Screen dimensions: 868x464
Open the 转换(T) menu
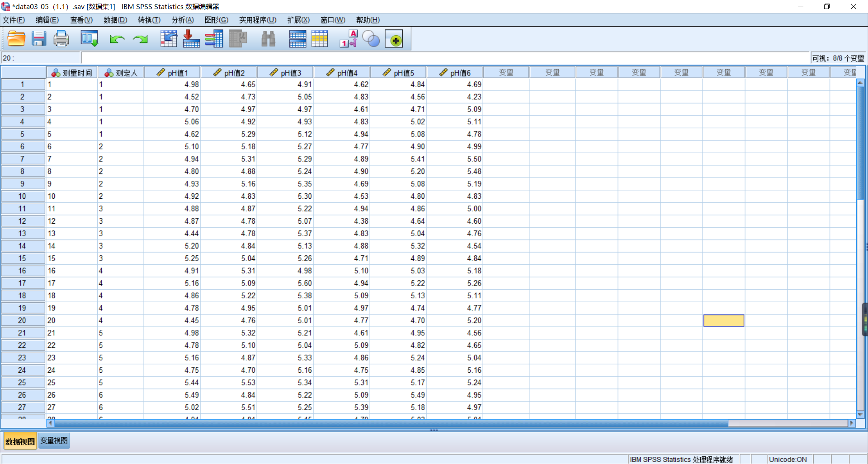pos(149,20)
